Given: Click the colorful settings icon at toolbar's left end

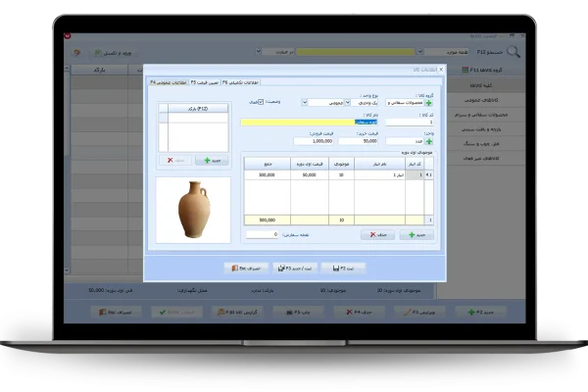Looking at the screenshot, I should [x=76, y=53].
